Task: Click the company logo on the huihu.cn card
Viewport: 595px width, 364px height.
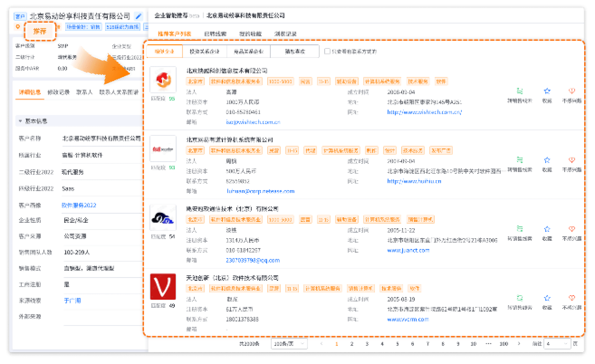Action: [x=163, y=149]
